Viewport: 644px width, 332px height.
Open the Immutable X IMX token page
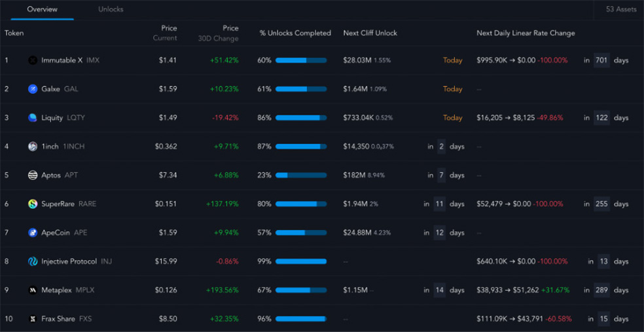tap(70, 60)
